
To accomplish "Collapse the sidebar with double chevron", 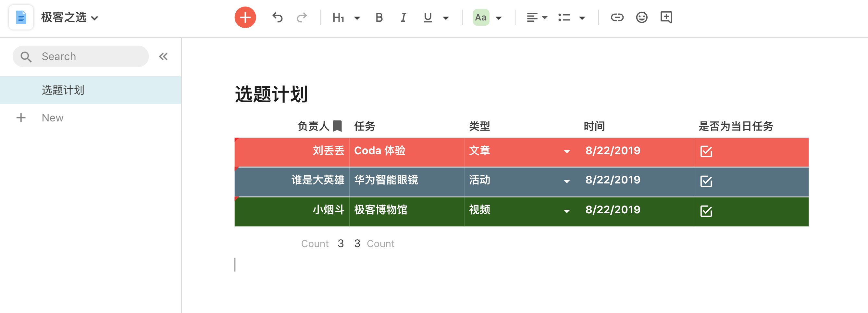I will click(163, 56).
